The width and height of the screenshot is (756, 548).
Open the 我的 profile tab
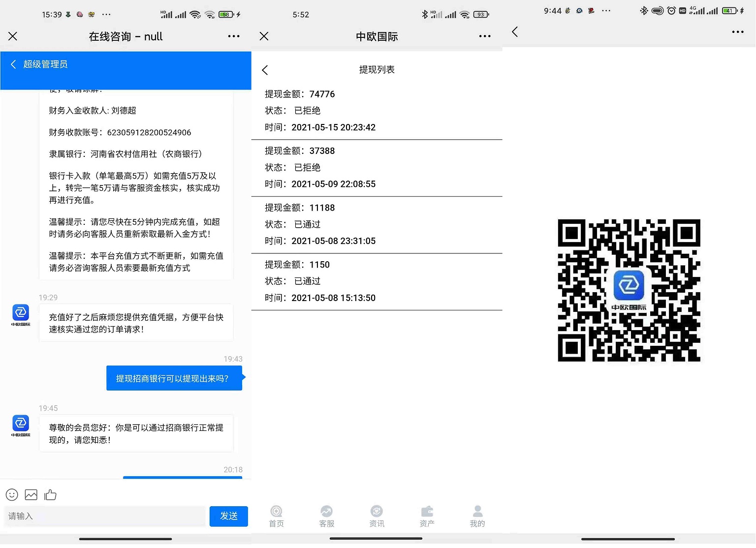(x=477, y=517)
